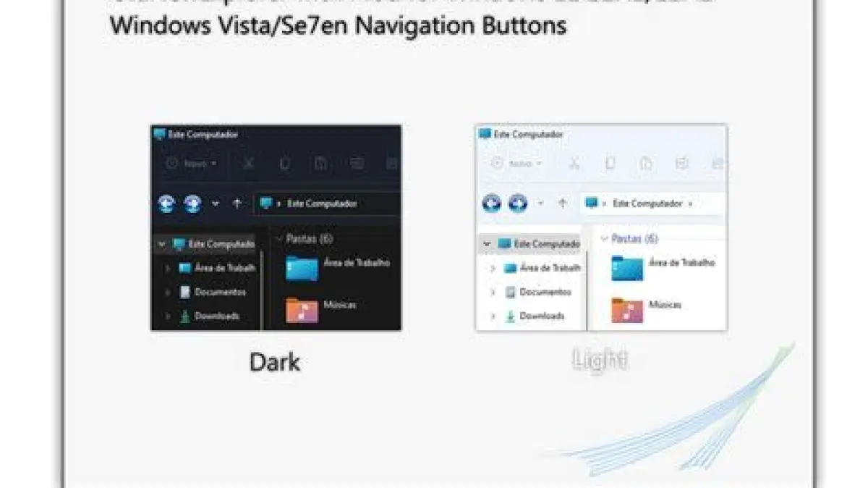Click the up arrow in the light preview

point(562,203)
